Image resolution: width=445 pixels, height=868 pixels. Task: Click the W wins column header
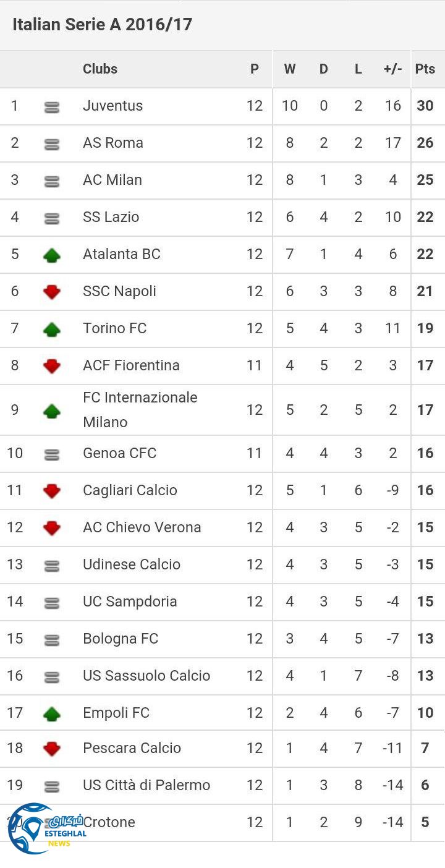289,69
